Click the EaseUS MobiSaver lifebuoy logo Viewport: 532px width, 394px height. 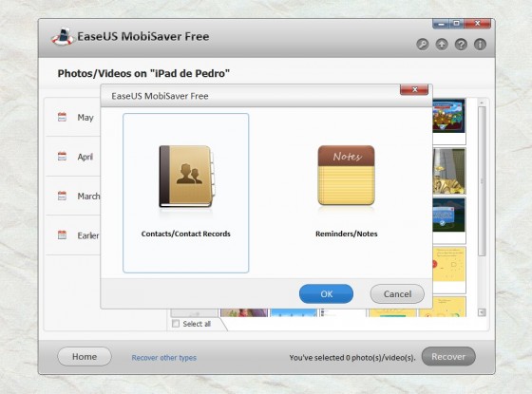(x=63, y=37)
